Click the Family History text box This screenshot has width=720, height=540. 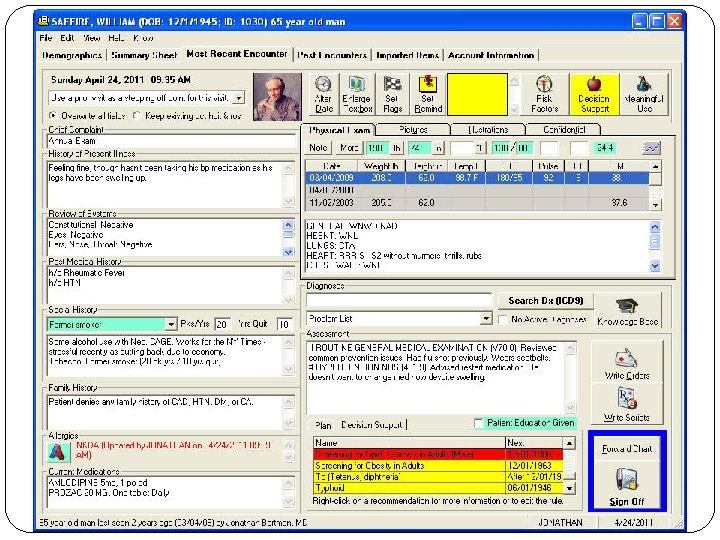tap(171, 412)
